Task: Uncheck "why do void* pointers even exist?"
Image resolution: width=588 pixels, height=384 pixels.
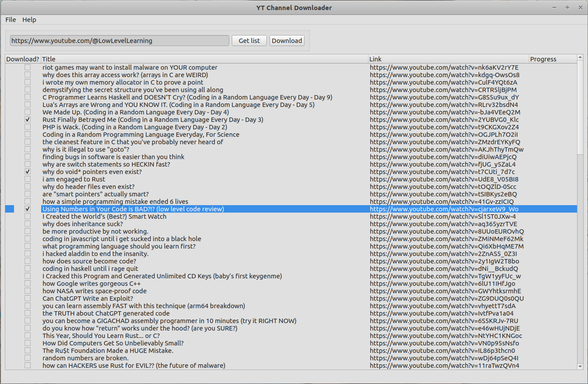Action: click(27, 171)
